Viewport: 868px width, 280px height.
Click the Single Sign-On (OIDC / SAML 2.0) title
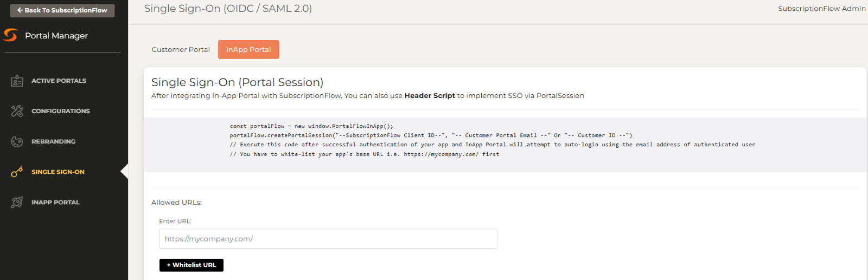click(228, 9)
